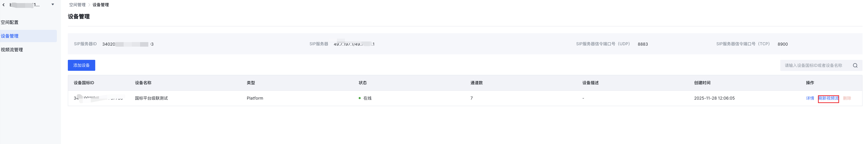
Task: Click the green online status dot
Action: pyautogui.click(x=359, y=98)
